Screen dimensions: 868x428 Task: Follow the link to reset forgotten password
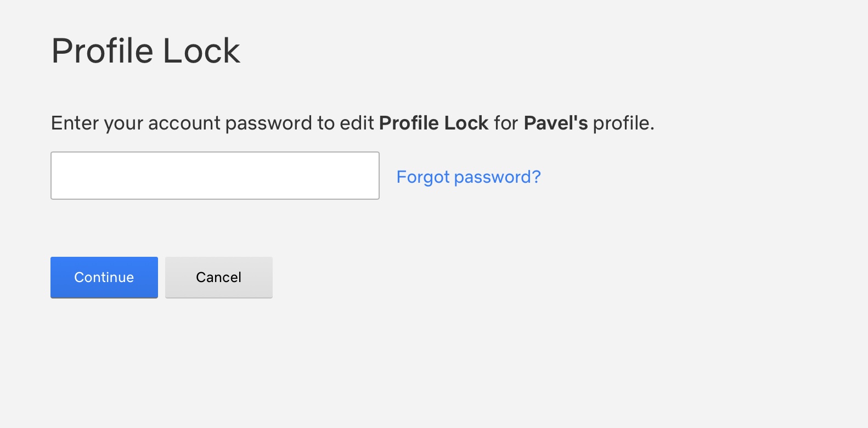click(468, 177)
